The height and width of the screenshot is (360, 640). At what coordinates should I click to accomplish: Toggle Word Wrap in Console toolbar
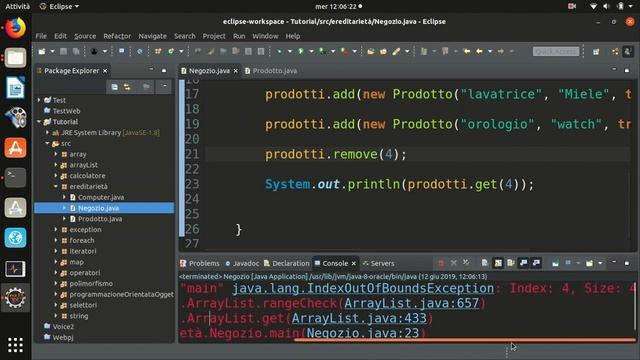pos(511,263)
